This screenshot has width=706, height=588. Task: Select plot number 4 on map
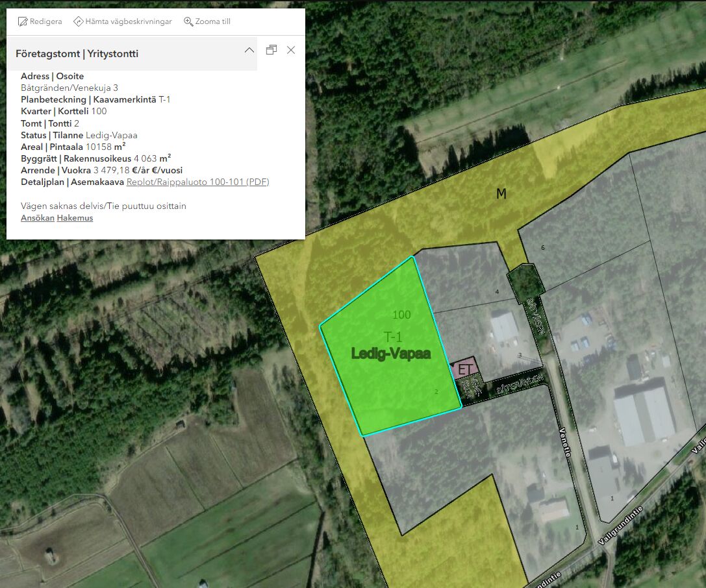pyautogui.click(x=497, y=292)
